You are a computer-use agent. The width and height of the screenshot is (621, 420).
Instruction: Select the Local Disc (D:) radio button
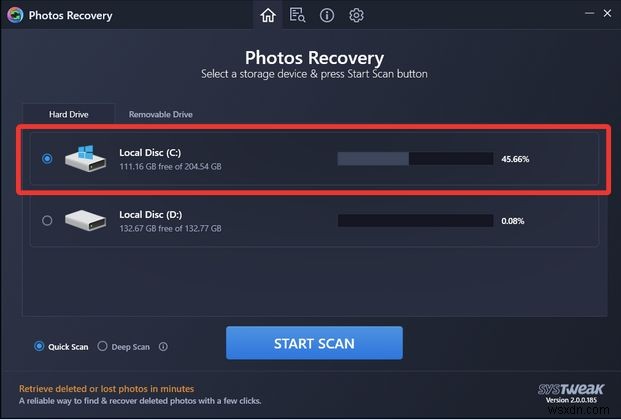click(x=47, y=220)
